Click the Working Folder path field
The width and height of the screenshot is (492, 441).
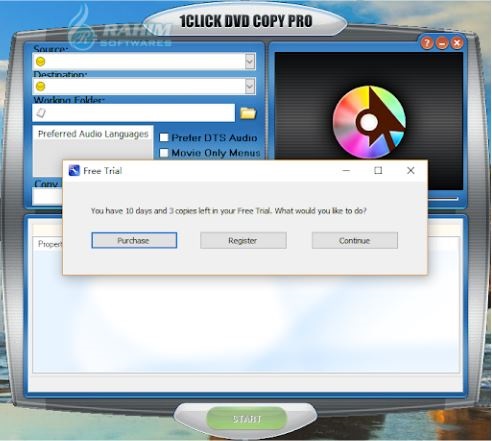coord(134,113)
